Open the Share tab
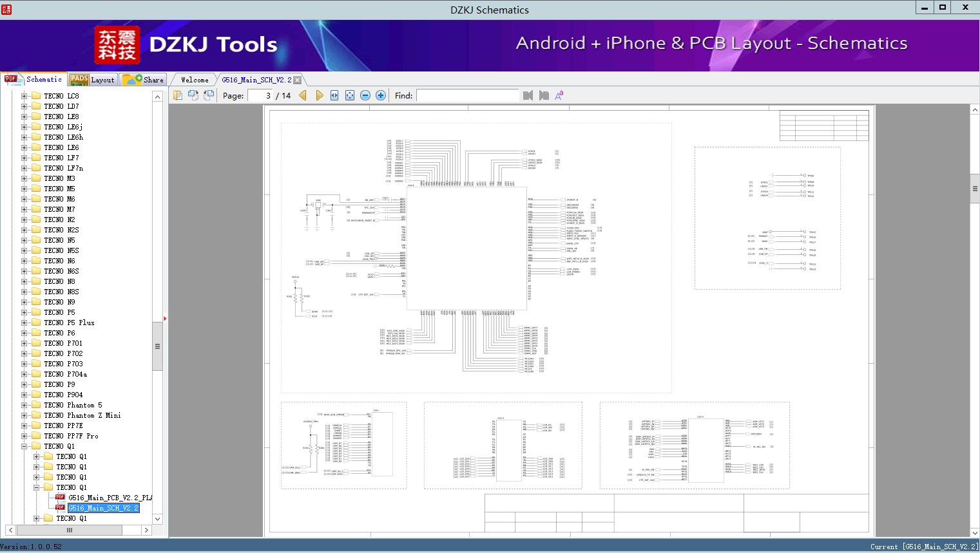This screenshot has width=980, height=553. [x=143, y=80]
